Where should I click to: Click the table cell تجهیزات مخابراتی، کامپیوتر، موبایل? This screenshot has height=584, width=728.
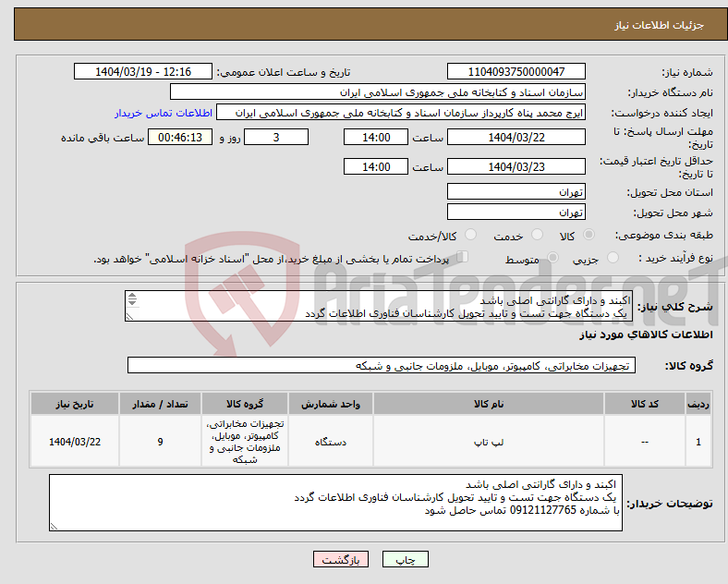click(245, 442)
